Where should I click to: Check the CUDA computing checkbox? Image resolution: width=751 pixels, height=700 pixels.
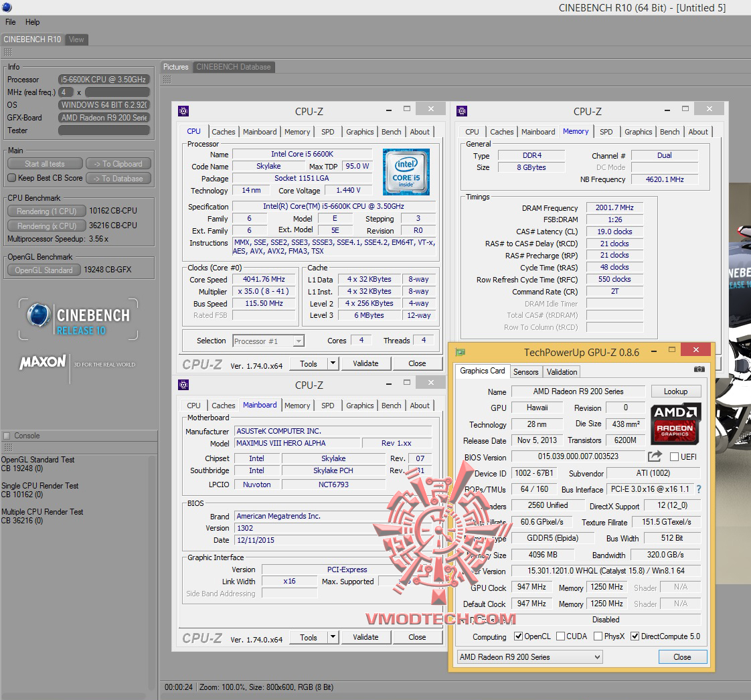(560, 636)
